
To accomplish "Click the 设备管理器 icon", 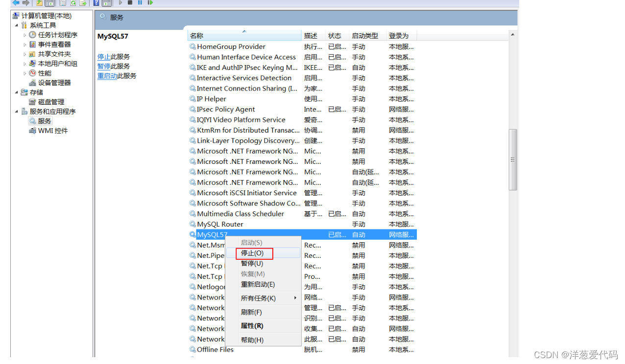I will tap(32, 83).
